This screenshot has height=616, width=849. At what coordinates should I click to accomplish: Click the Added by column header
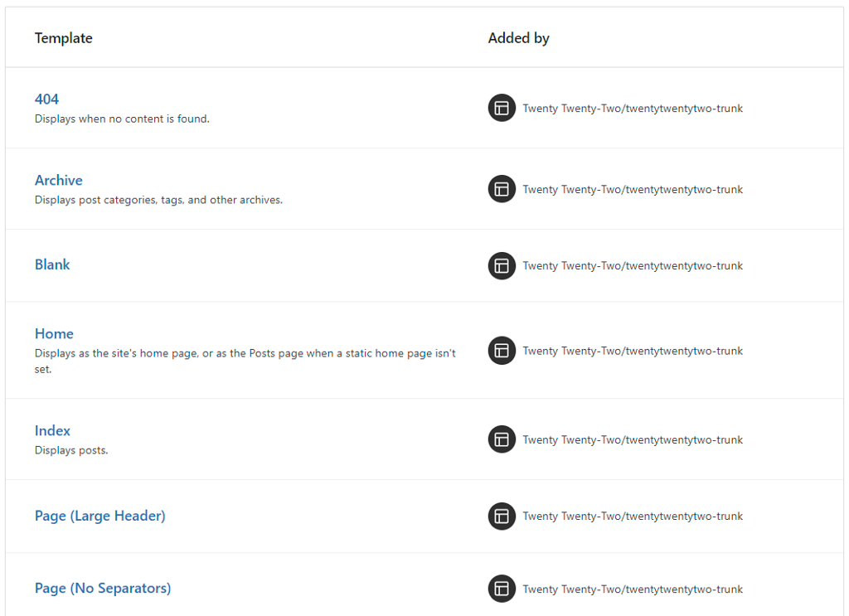coord(518,38)
